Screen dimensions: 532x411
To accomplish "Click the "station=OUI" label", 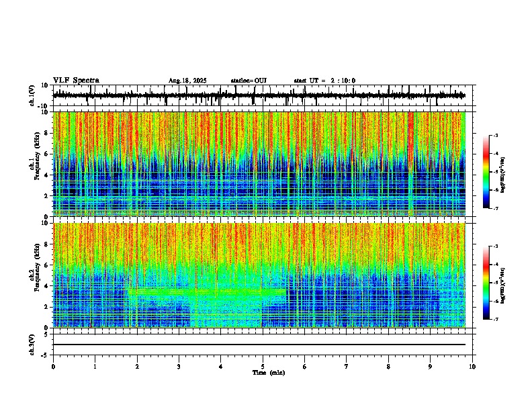I will 249,81.
